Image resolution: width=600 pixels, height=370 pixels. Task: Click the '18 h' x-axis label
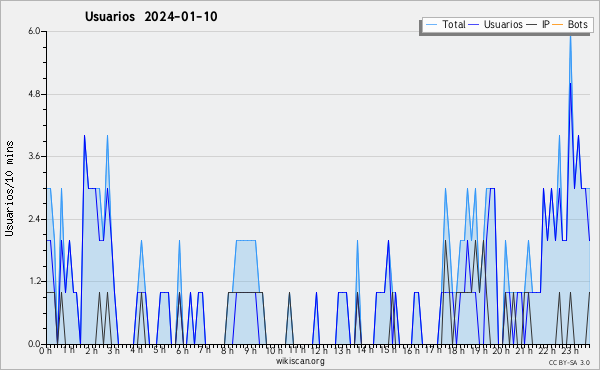457,350
